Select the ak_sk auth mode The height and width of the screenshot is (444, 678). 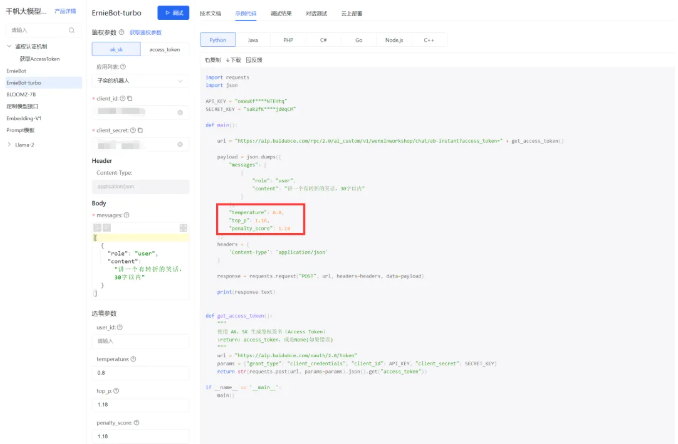click(116, 49)
